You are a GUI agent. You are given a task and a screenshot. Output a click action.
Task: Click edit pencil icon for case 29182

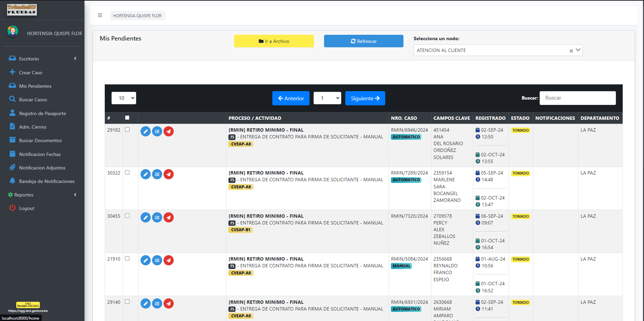point(146,131)
